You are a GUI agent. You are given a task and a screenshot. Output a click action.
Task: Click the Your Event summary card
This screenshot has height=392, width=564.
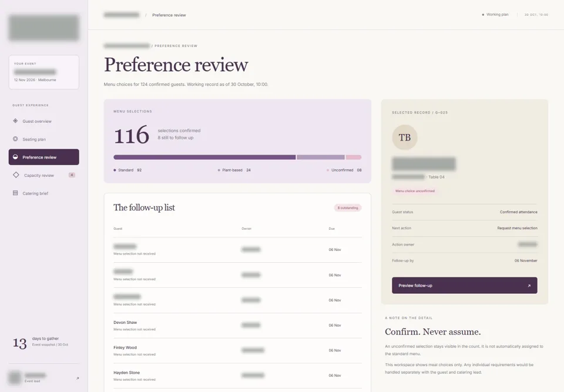tap(44, 72)
